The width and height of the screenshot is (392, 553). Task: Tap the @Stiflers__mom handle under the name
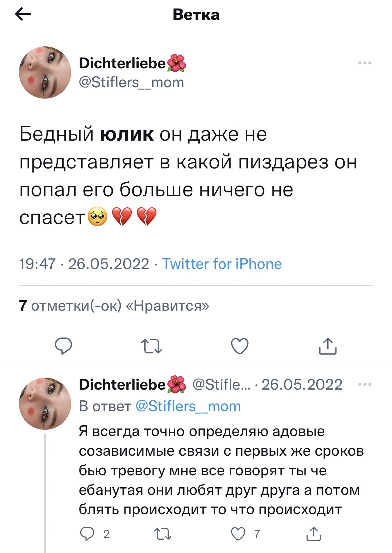pos(131,82)
